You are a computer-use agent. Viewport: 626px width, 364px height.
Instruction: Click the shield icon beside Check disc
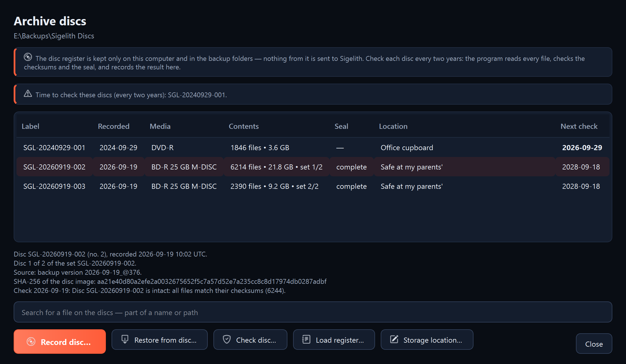tap(227, 340)
